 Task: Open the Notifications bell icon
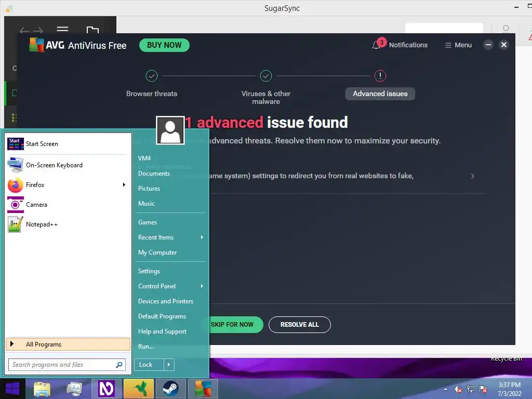tap(376, 45)
